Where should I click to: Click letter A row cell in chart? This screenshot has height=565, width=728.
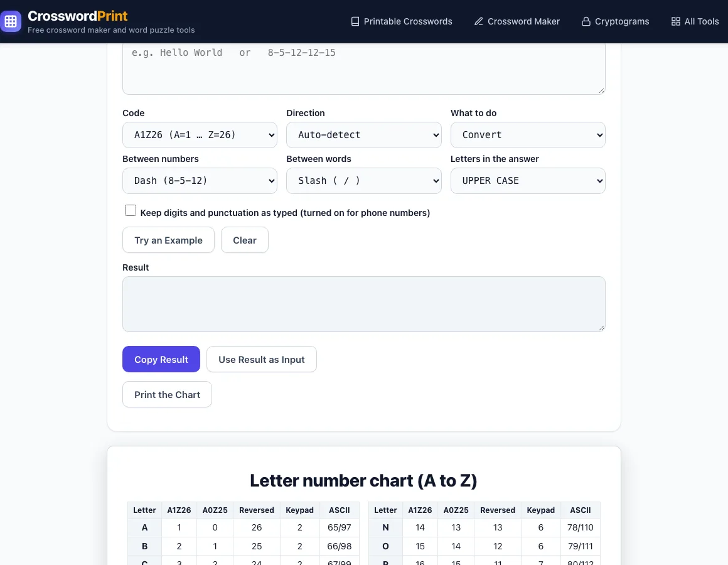(144, 528)
